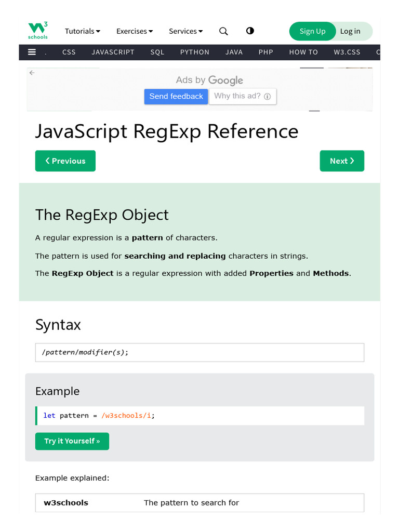Click the syntax code box
This screenshot has width=399, height=532.
199,352
